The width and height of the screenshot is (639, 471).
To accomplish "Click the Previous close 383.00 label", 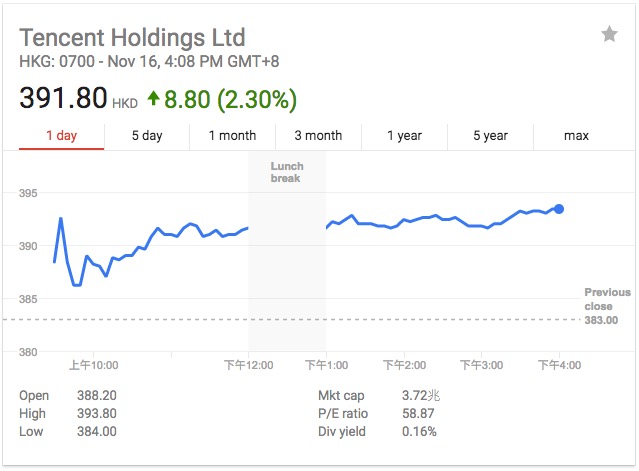I will (x=608, y=306).
